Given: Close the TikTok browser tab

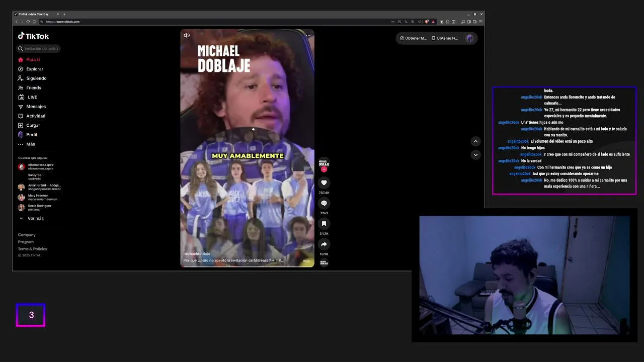Looking at the screenshot, I should tap(58, 14).
